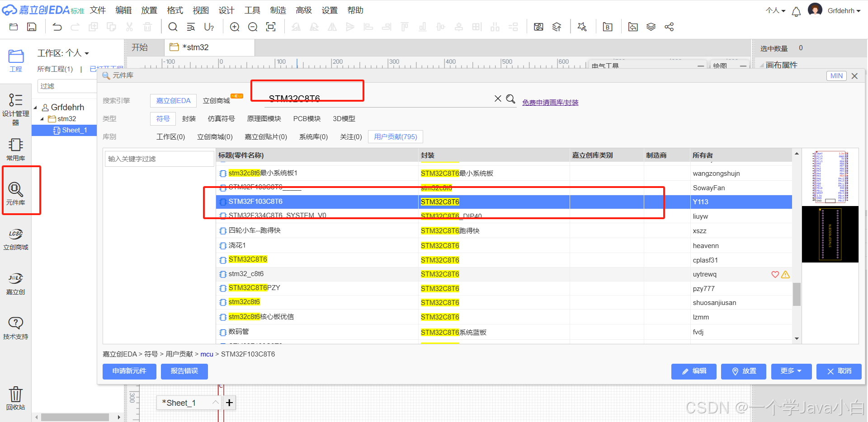868x422 pixels.
Task: Open the JLC (嘉立创) sidebar item
Action: tap(16, 284)
